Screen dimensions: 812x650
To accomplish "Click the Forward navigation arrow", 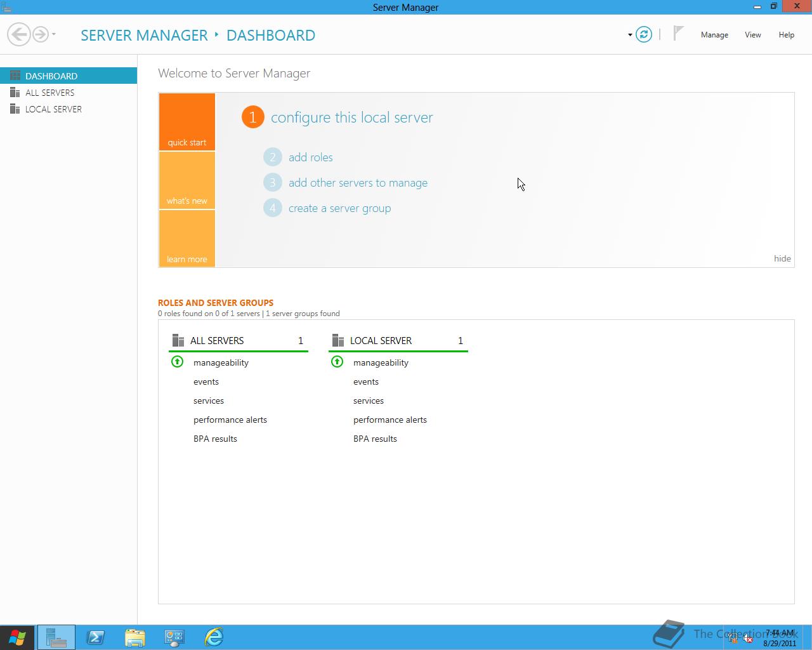I will coord(40,34).
